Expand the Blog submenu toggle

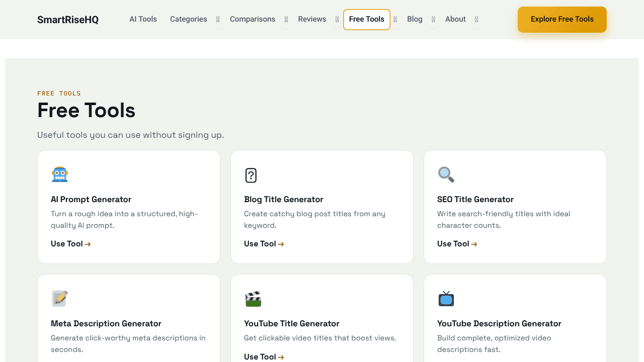coord(434,20)
